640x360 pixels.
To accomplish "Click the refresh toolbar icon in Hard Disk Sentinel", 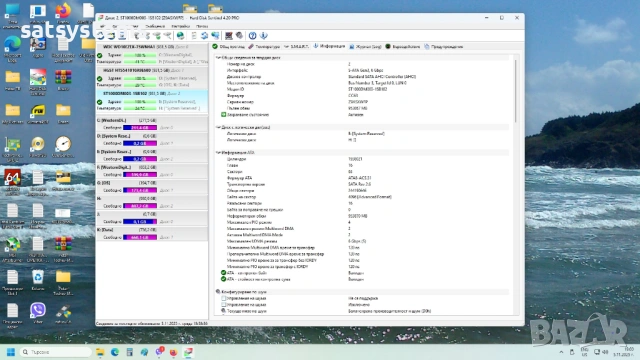I will point(100,36).
